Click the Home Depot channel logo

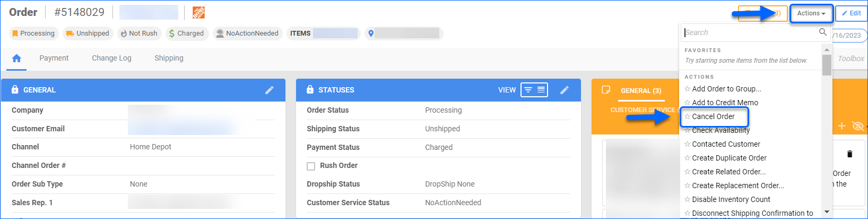(198, 12)
